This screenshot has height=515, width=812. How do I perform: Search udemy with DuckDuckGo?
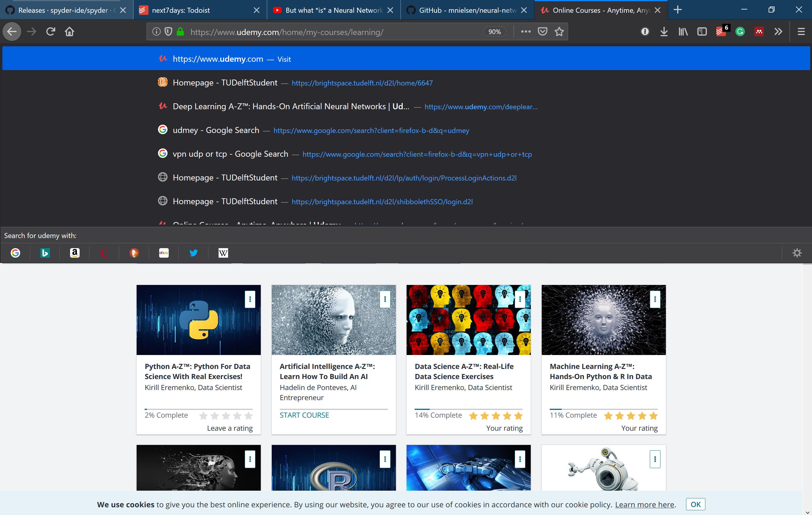point(134,253)
